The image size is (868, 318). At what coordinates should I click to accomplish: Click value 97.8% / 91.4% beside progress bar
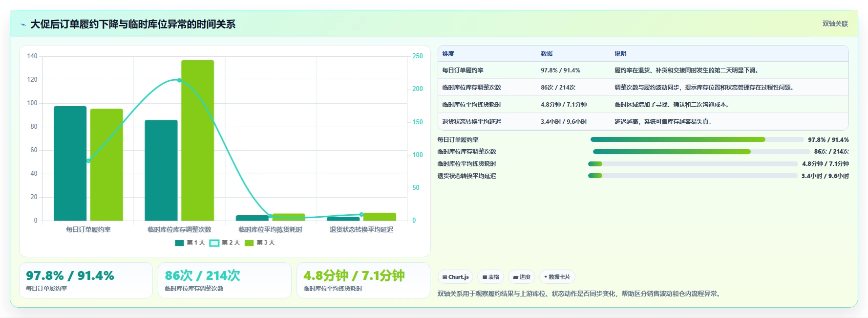[x=828, y=140]
